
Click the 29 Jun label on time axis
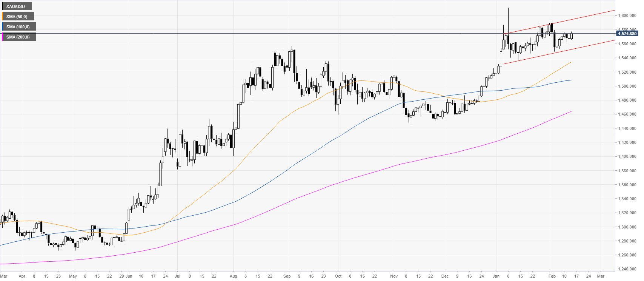coord(126,276)
